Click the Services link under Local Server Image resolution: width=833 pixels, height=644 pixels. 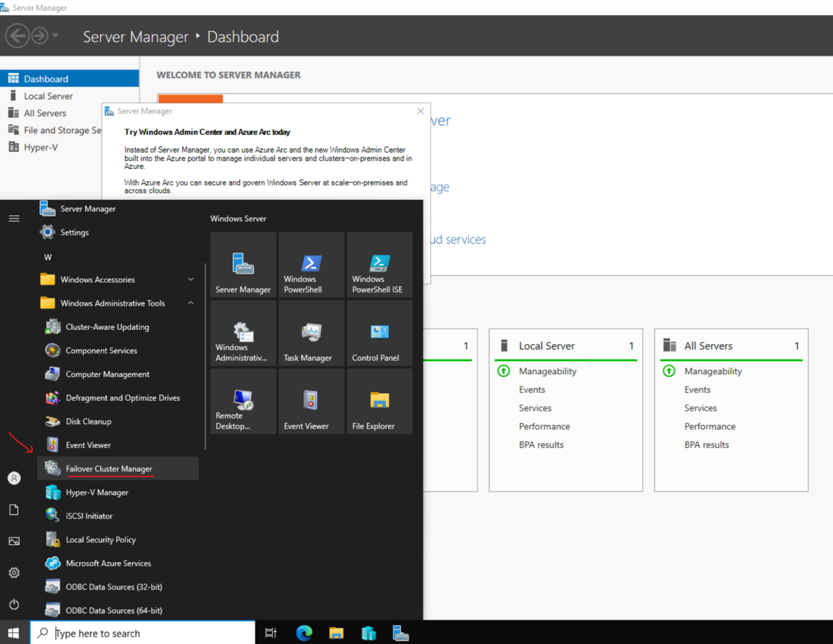535,408
